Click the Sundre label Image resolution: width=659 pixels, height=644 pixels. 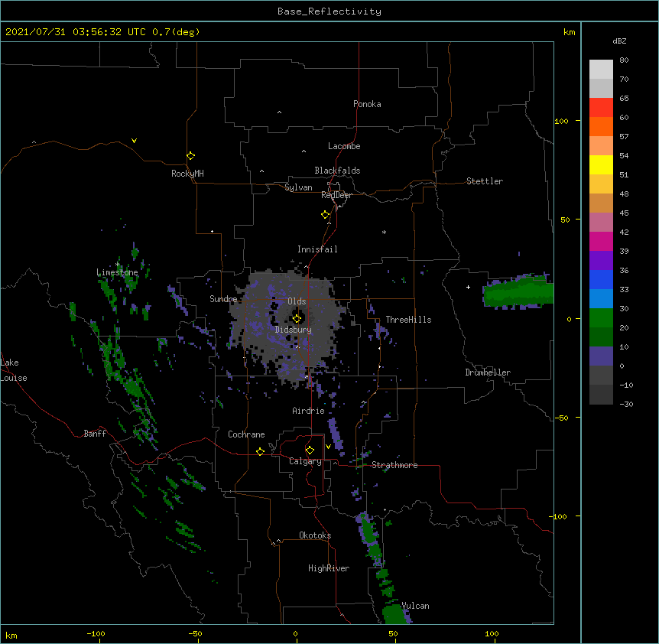click(x=223, y=299)
